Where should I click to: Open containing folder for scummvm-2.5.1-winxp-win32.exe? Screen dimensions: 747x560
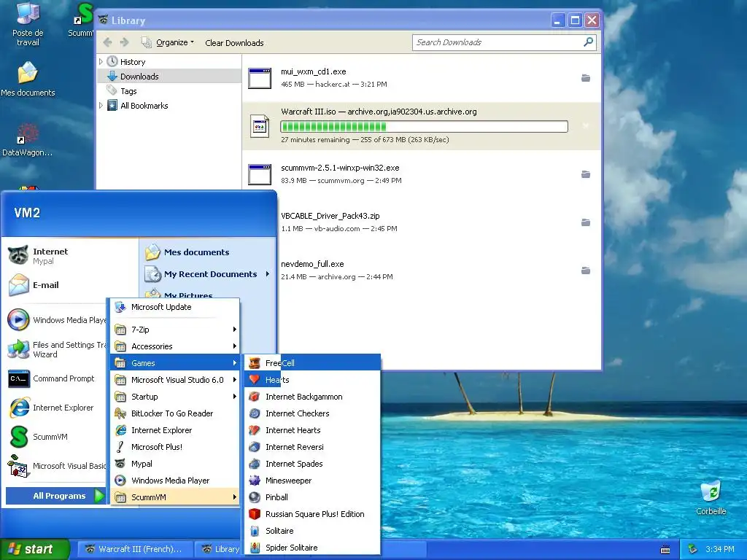586,174
